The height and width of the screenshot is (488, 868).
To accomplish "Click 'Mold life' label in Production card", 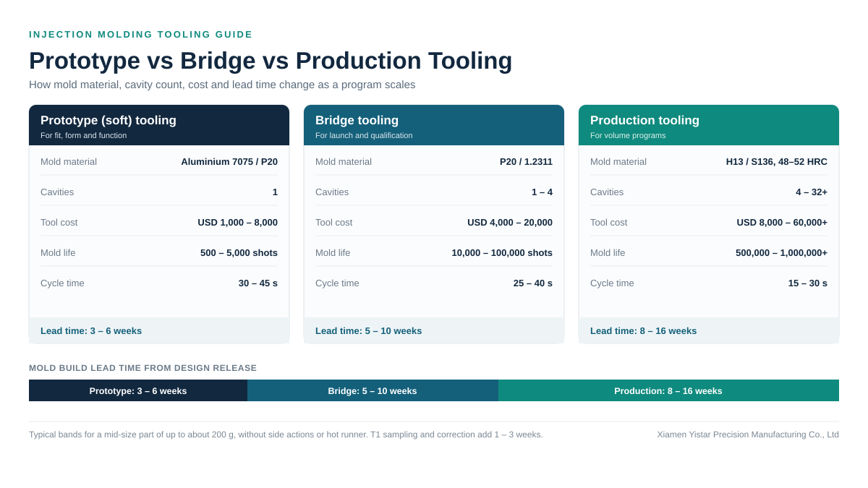I will 608,253.
